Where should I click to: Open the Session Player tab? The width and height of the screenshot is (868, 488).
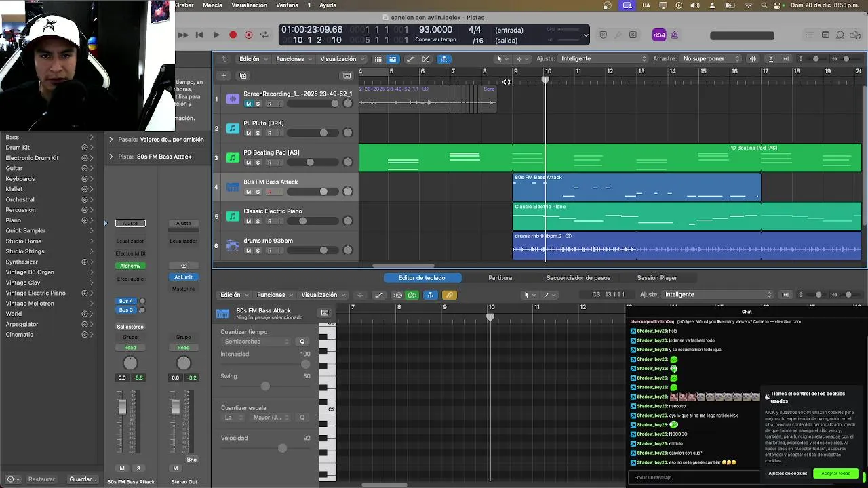click(657, 278)
